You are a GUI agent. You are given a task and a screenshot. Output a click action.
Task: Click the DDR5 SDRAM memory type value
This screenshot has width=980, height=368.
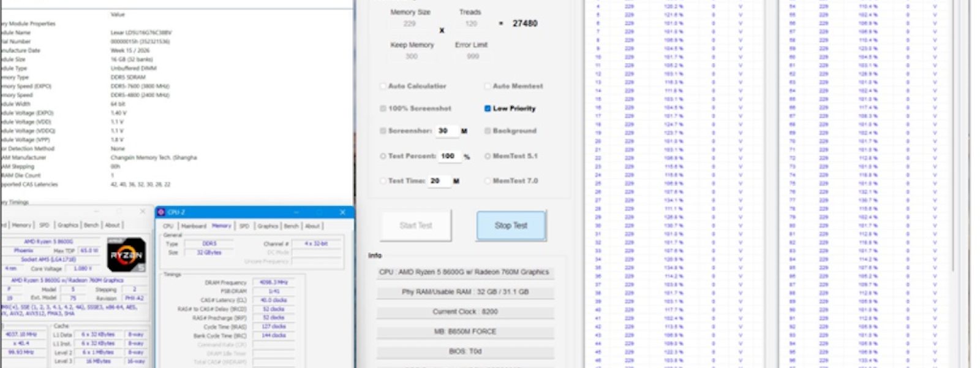[x=128, y=78]
